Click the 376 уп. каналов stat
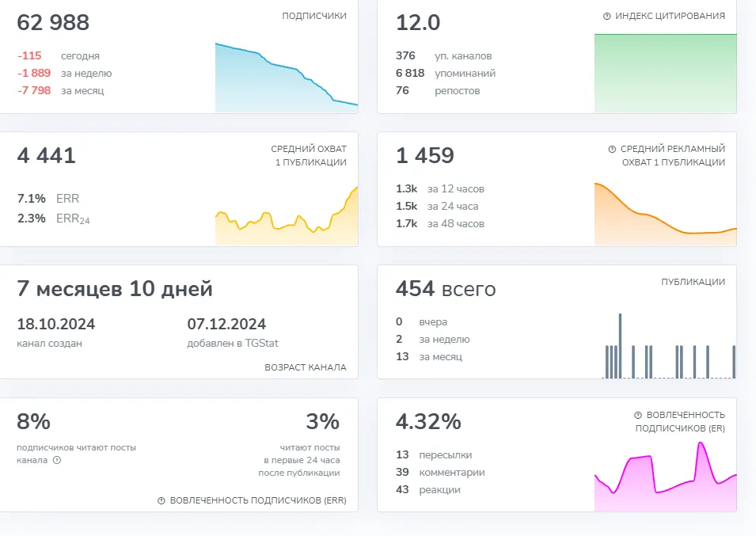Screen dimensions: 756x536 tap(443, 56)
